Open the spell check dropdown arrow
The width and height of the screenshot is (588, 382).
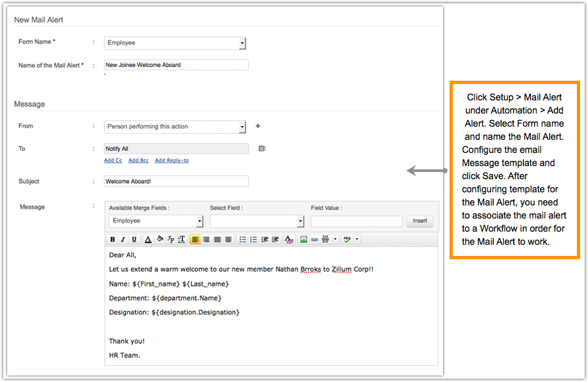click(357, 240)
